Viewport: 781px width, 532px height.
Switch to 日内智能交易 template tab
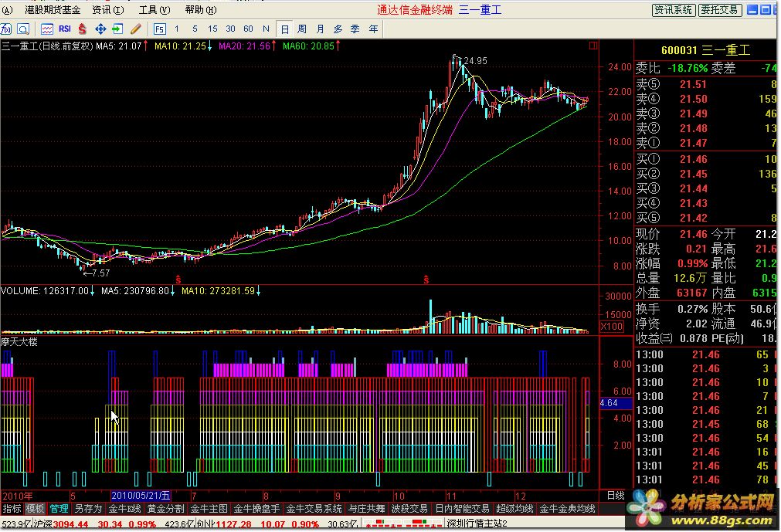point(462,509)
